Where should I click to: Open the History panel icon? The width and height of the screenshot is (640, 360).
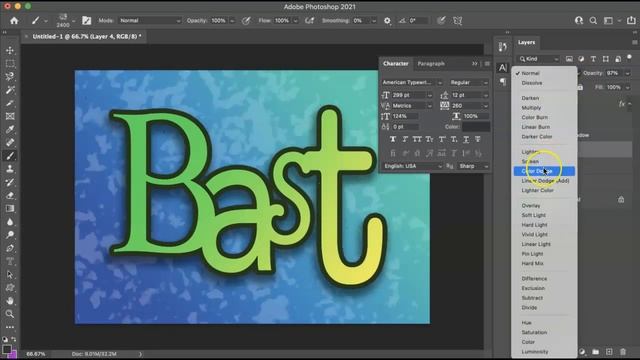(502, 47)
